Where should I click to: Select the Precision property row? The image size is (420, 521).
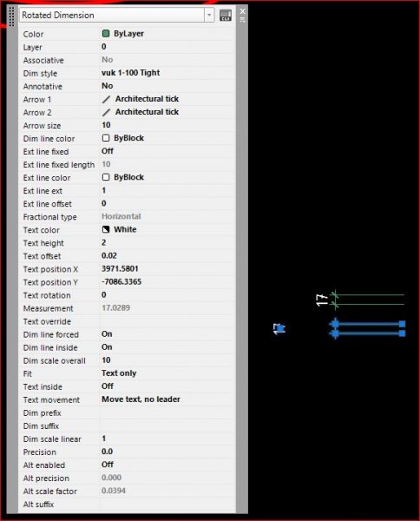[128, 452]
